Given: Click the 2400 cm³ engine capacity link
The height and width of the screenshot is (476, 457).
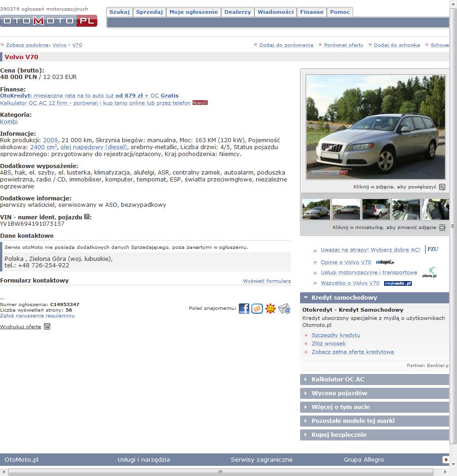Looking at the screenshot, I should click(44, 147).
